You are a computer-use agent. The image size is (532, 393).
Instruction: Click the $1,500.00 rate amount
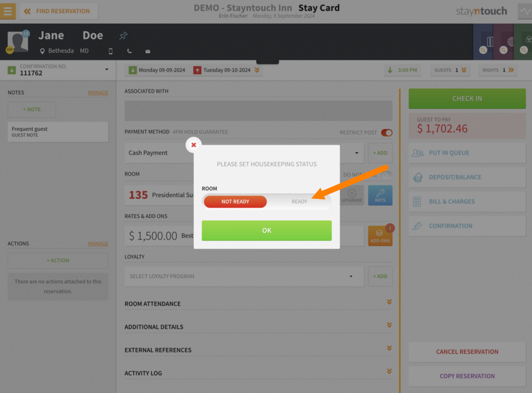[x=153, y=236]
